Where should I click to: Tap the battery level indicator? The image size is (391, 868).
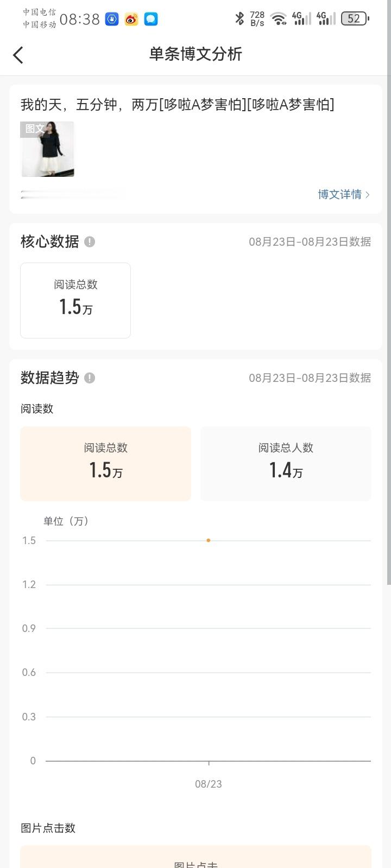(x=355, y=19)
